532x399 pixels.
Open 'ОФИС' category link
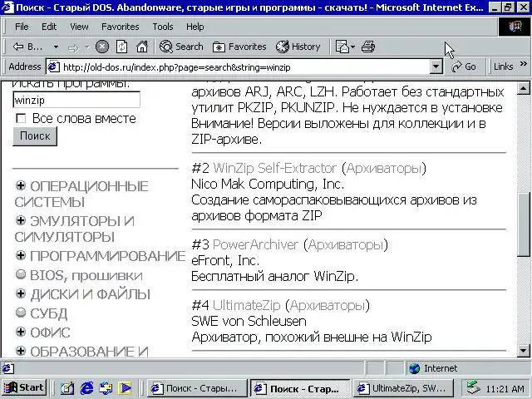click(50, 332)
